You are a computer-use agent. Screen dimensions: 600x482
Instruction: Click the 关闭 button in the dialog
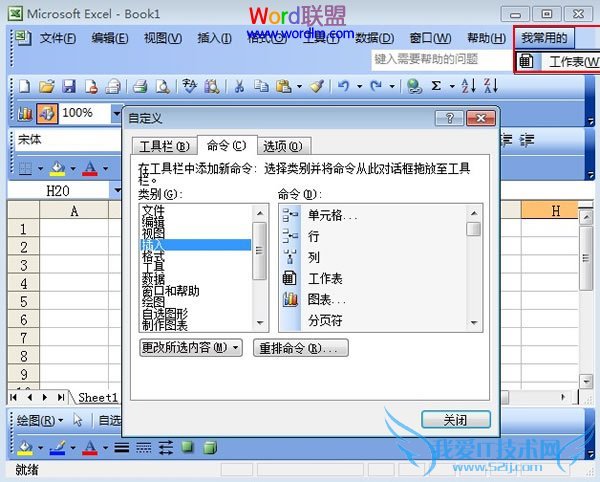click(455, 420)
